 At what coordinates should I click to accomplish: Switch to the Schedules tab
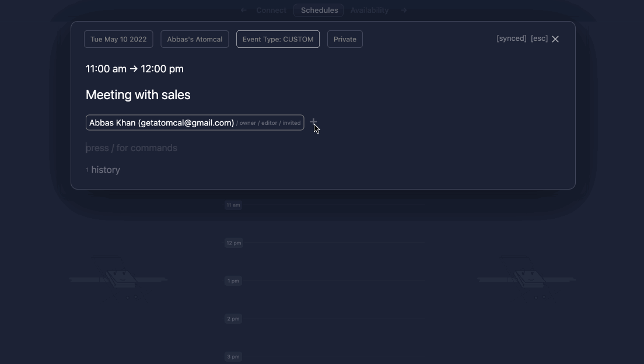[319, 10]
